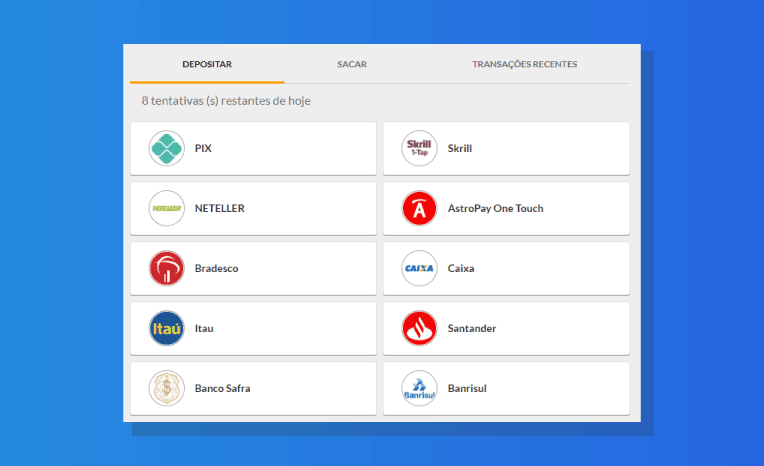Click the Banco Safra emblem icon
Viewport: 764px width, 466px height.
click(167, 388)
